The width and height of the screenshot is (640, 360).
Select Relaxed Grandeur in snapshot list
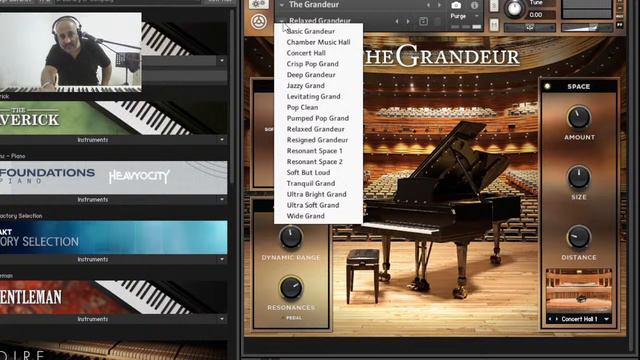pos(316,129)
